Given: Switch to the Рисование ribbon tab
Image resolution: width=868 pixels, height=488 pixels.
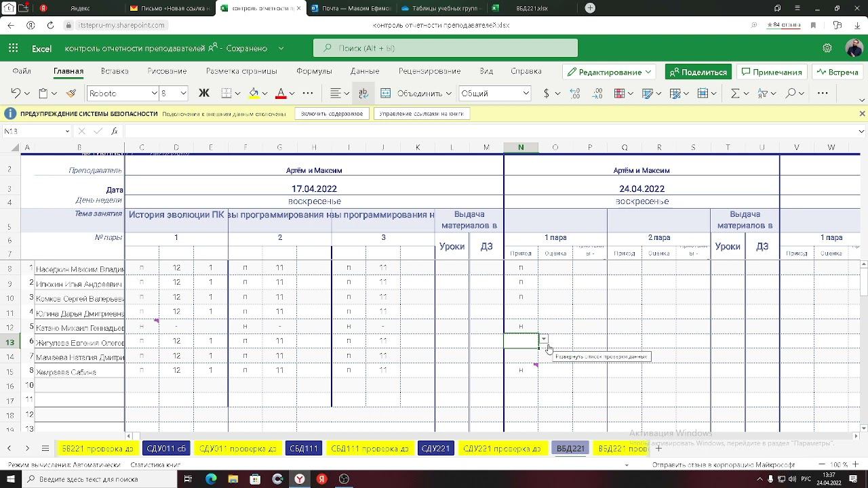Looking at the screenshot, I should pyautogui.click(x=167, y=71).
